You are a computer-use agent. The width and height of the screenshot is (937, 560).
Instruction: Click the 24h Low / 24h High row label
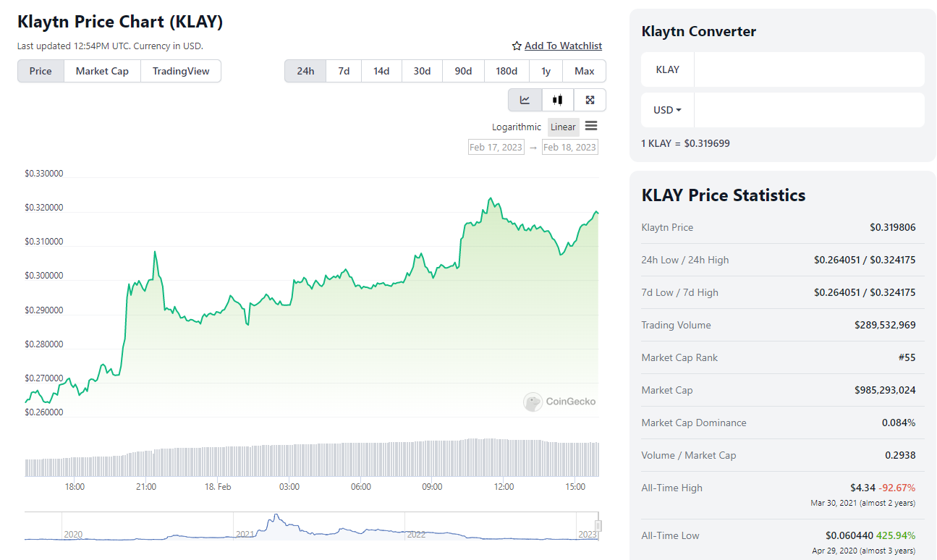(685, 260)
